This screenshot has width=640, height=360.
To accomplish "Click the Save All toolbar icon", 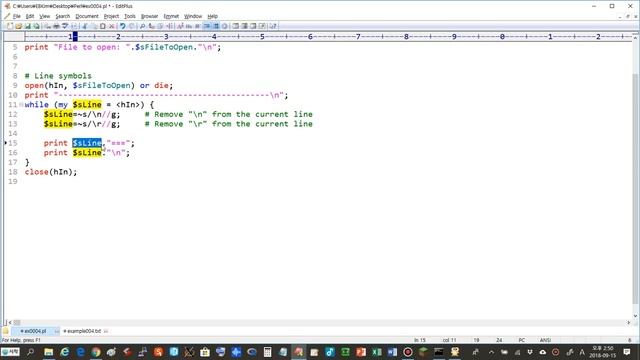I will tap(36, 26).
